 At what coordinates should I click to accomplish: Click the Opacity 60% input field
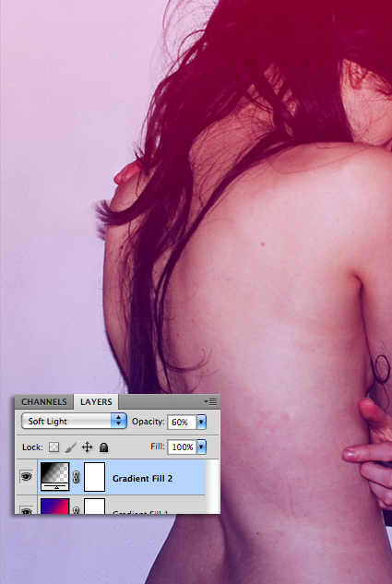[x=181, y=422]
